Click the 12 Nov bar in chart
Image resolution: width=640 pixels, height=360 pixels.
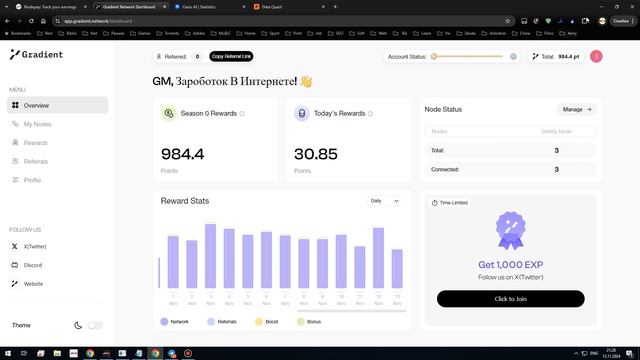378,258
